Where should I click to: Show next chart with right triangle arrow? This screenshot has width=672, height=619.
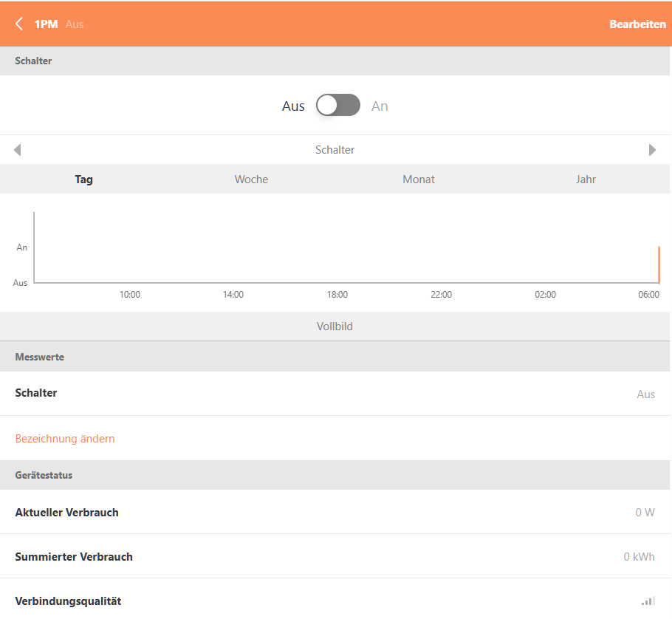click(652, 150)
